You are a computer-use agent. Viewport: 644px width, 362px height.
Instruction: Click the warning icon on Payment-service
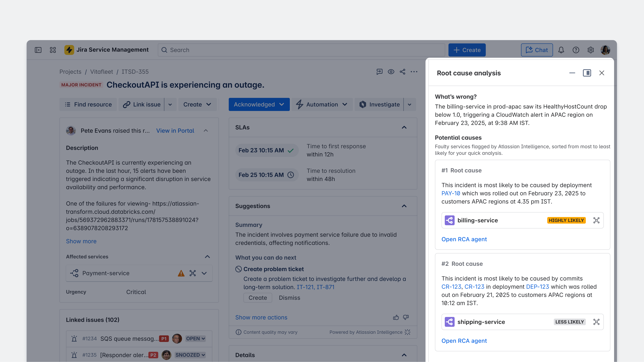click(181, 273)
